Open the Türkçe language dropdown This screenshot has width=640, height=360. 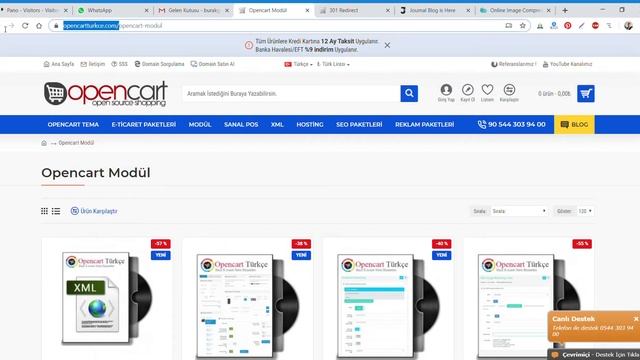[298, 64]
